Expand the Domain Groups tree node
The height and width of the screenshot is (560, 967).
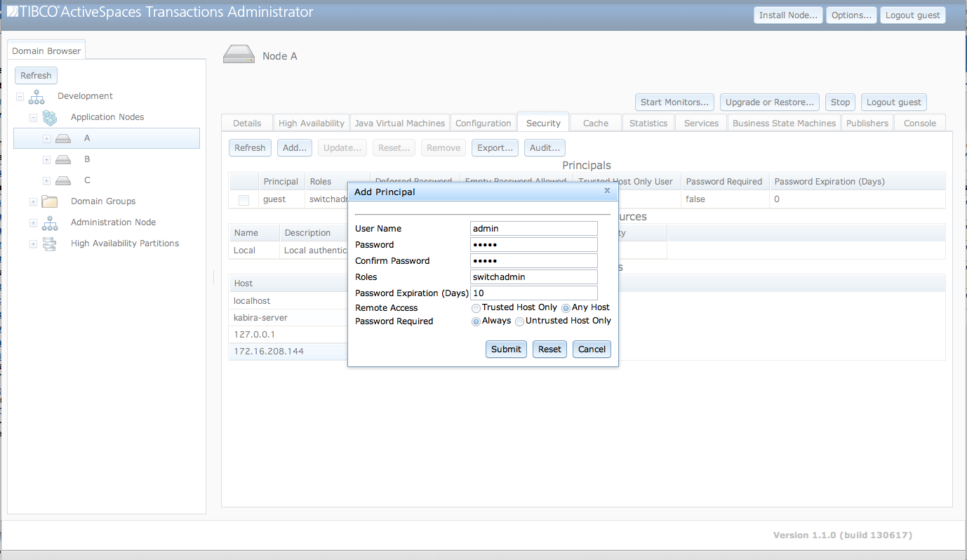(x=33, y=201)
